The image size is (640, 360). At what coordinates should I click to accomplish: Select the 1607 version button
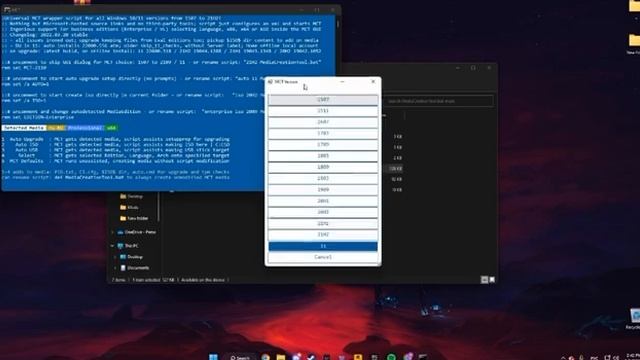[323, 122]
